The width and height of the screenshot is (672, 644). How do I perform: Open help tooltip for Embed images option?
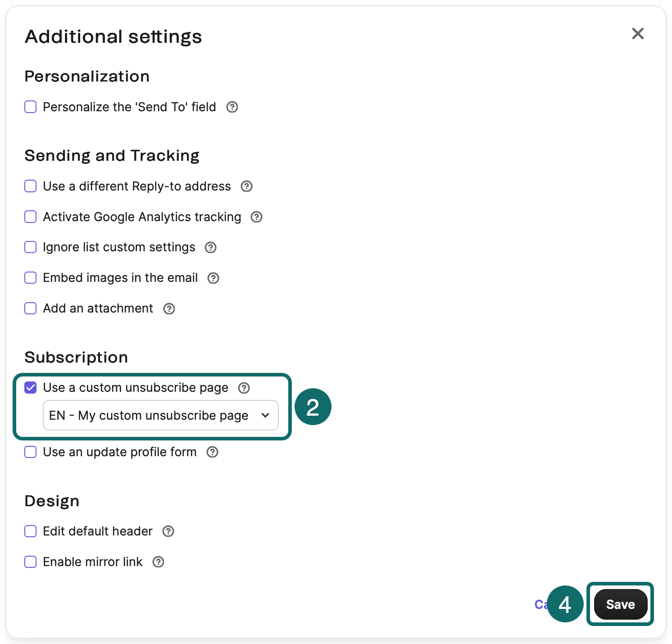pyautogui.click(x=213, y=278)
